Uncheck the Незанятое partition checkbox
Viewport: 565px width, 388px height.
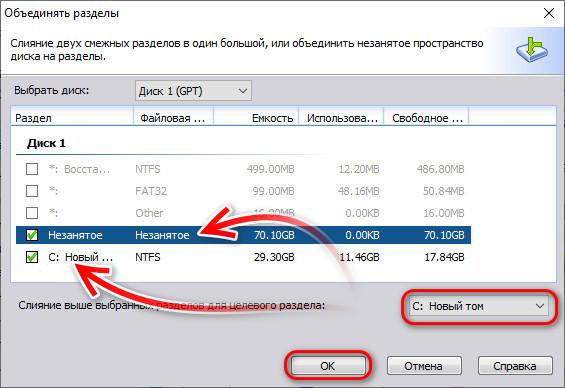coord(32,235)
